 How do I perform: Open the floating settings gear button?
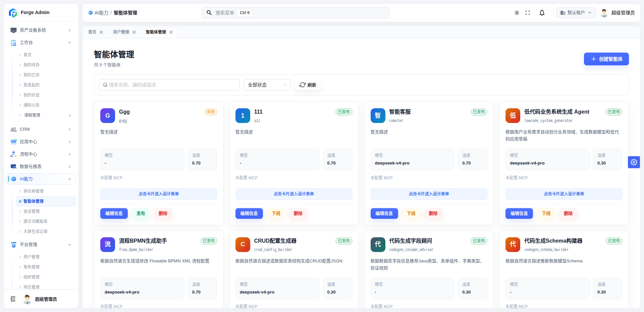[x=634, y=162]
